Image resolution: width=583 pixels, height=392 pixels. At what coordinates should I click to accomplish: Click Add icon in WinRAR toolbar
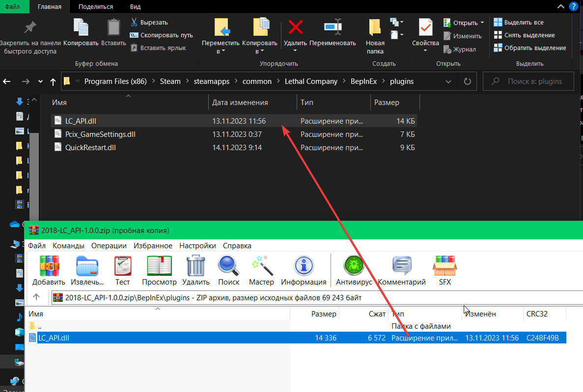(49, 266)
